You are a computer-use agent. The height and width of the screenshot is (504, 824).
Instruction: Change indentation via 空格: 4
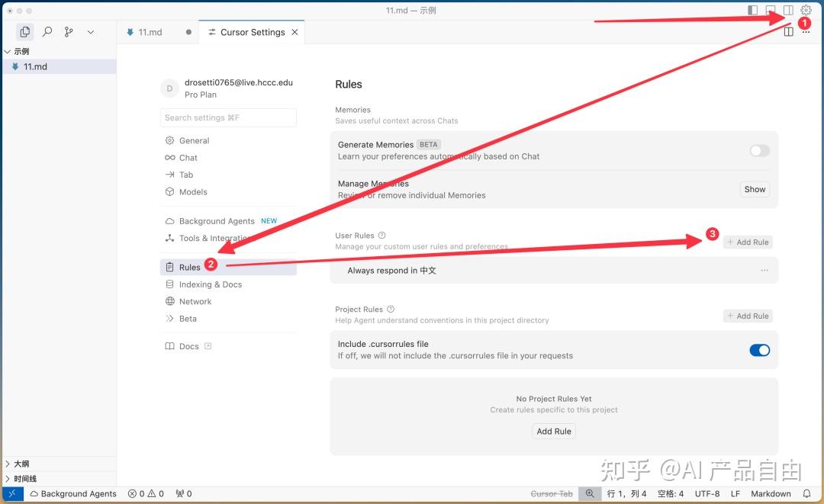click(x=671, y=494)
